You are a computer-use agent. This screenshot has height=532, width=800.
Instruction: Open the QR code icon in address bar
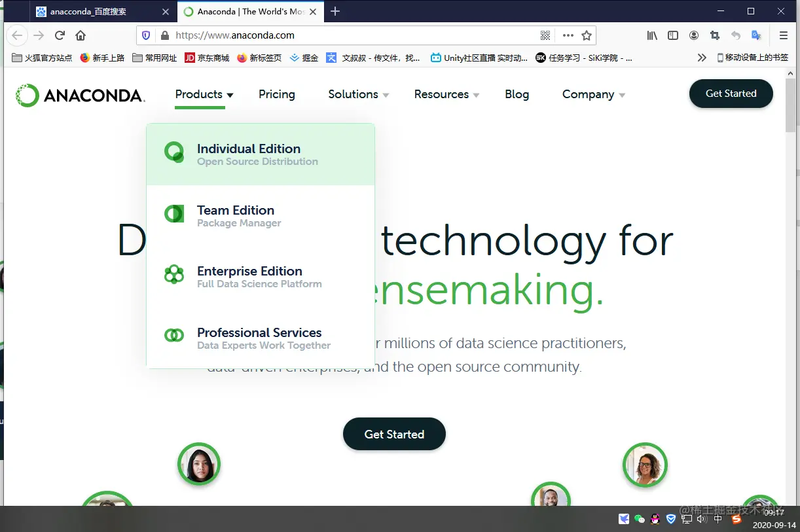pyautogui.click(x=545, y=35)
